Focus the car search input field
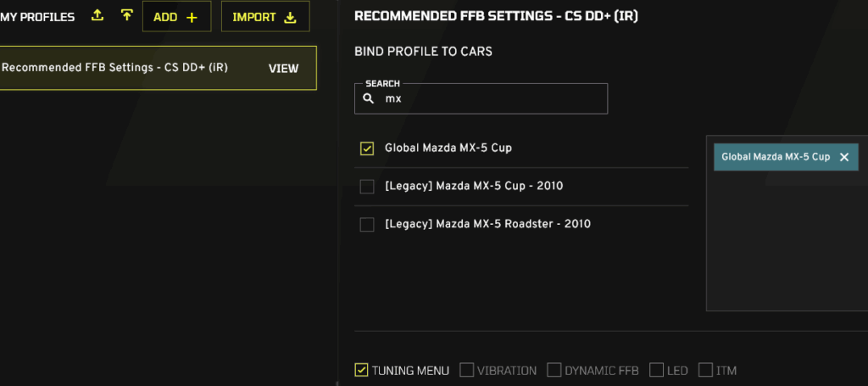This screenshot has height=386, width=868. tap(492, 98)
